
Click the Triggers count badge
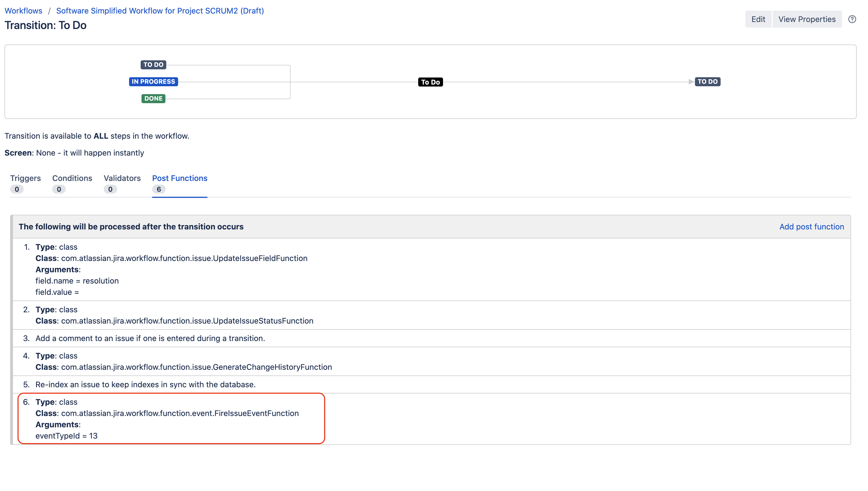(x=17, y=189)
